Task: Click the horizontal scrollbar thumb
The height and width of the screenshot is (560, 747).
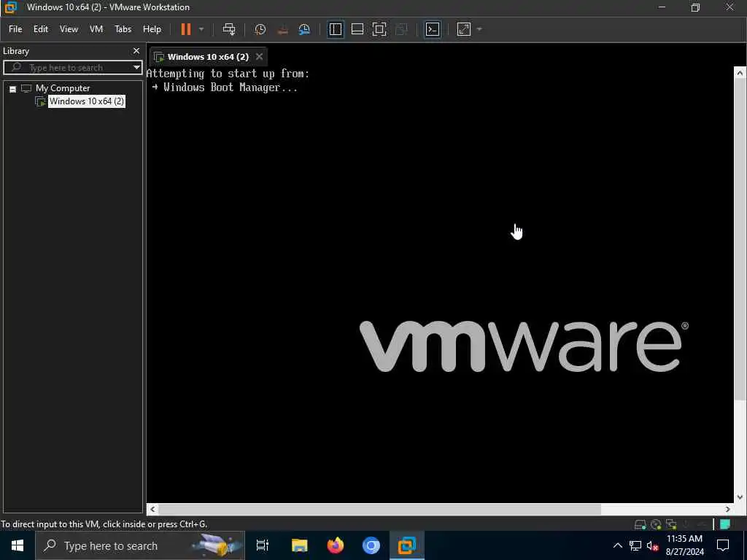Action: pos(379,509)
